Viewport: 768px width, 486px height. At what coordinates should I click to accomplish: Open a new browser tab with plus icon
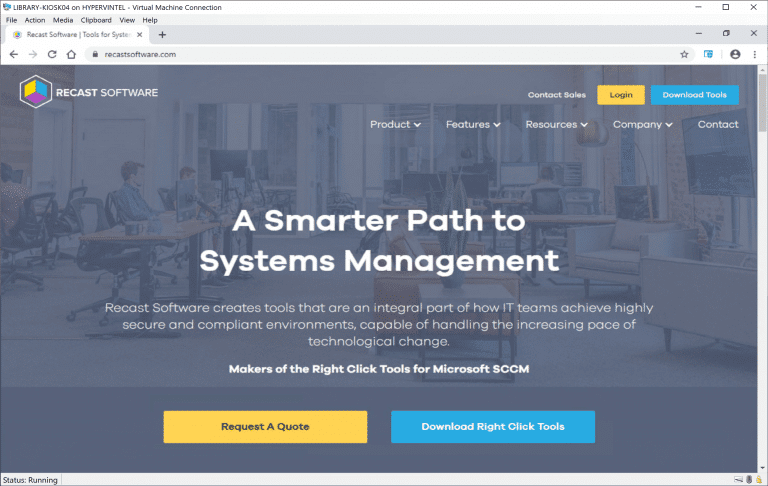tap(162, 34)
